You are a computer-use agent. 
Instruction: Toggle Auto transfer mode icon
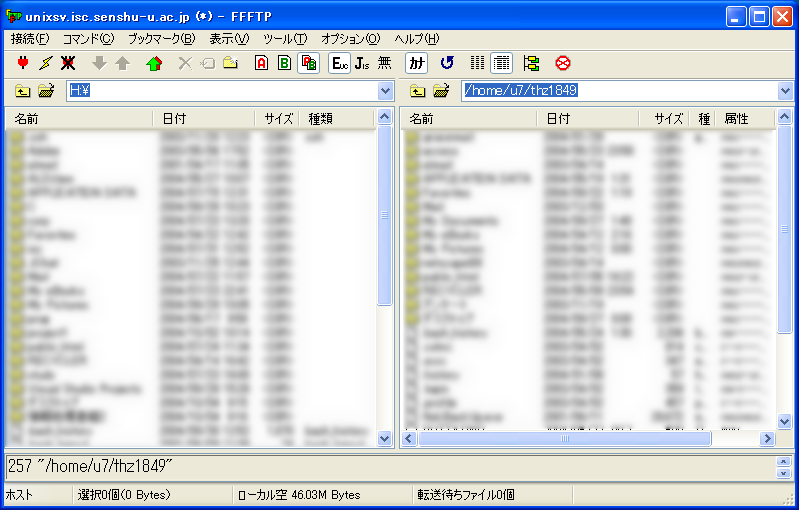[x=308, y=63]
